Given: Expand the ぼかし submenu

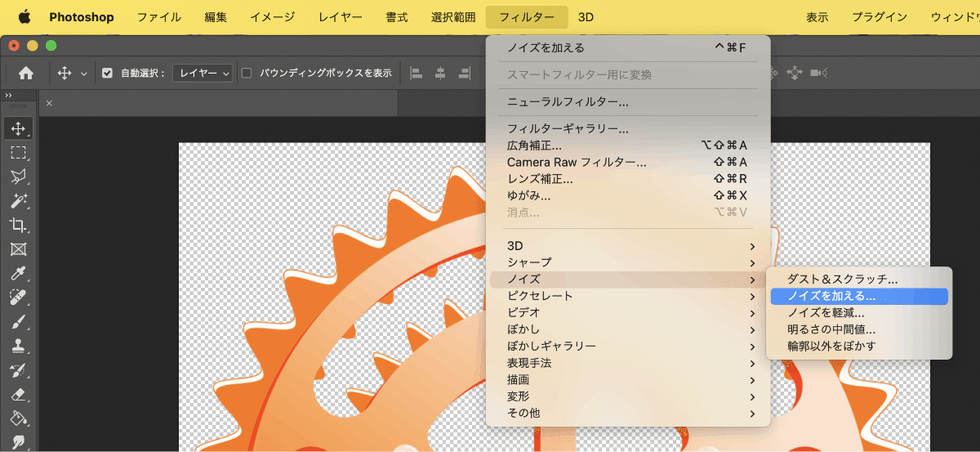Looking at the screenshot, I should (x=628, y=329).
